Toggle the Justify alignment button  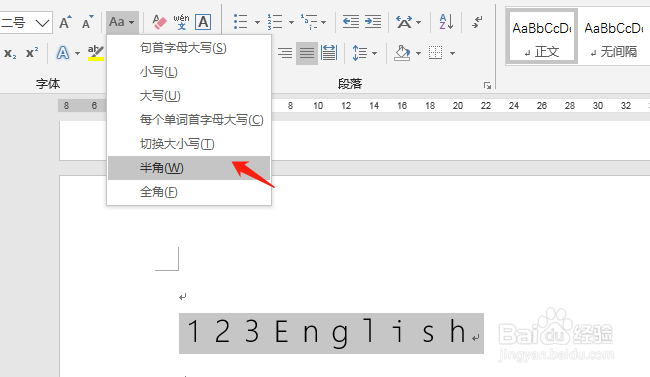click(307, 53)
